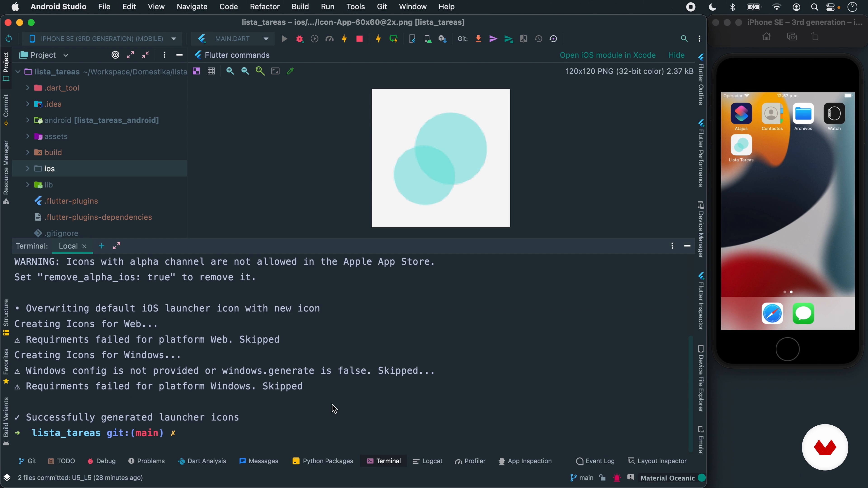Open the TODO tool window
Viewport: 868px width, 488px height.
click(x=61, y=461)
